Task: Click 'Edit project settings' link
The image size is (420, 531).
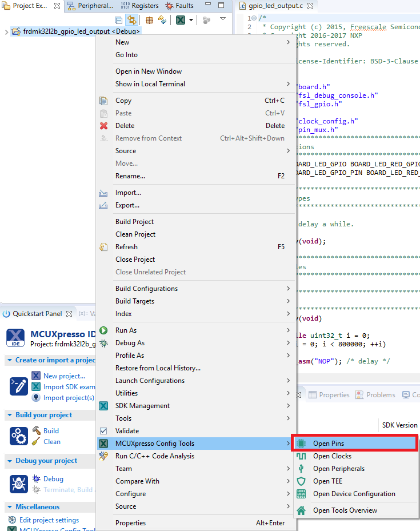Action: pos(49,520)
